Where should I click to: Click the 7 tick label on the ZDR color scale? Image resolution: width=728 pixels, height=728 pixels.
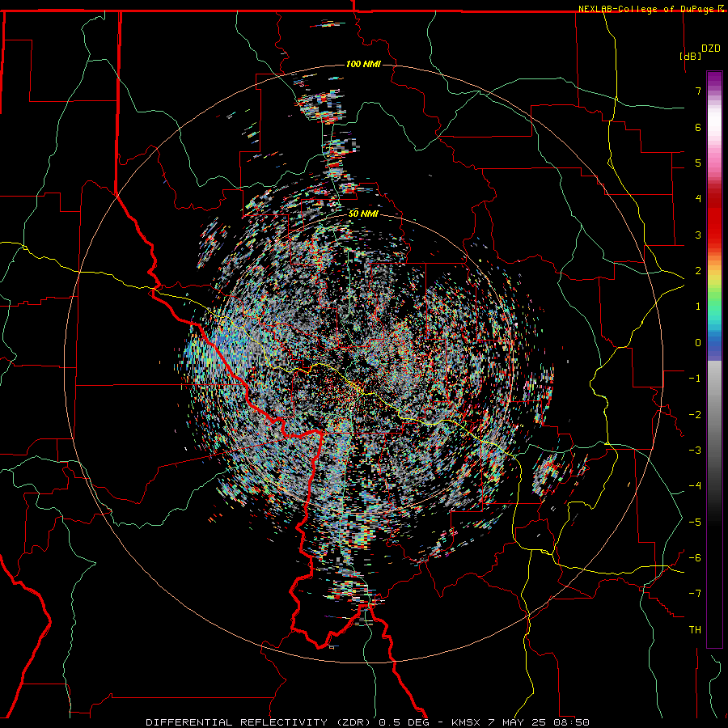point(698,91)
